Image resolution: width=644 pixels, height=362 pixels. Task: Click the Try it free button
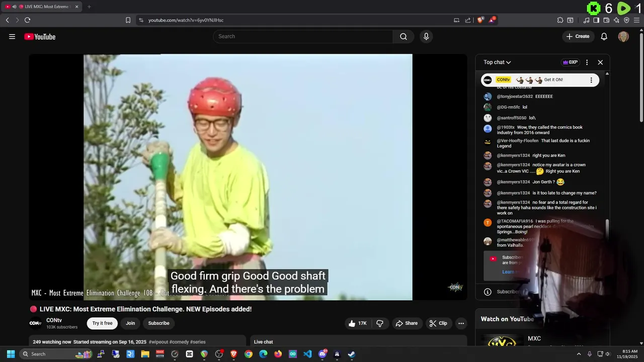(x=102, y=323)
